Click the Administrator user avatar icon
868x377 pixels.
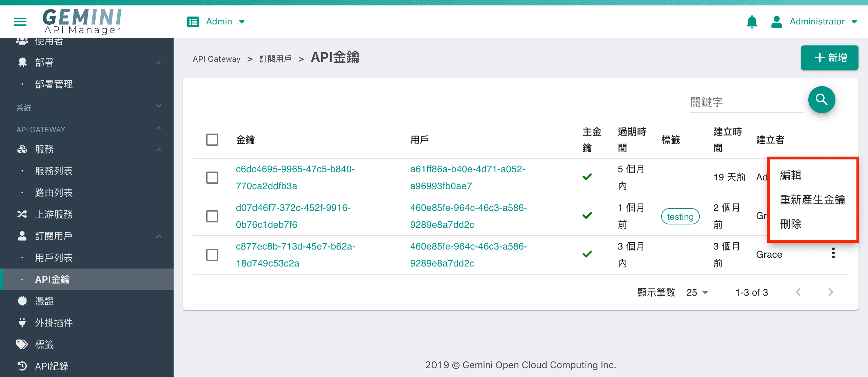[x=776, y=22]
